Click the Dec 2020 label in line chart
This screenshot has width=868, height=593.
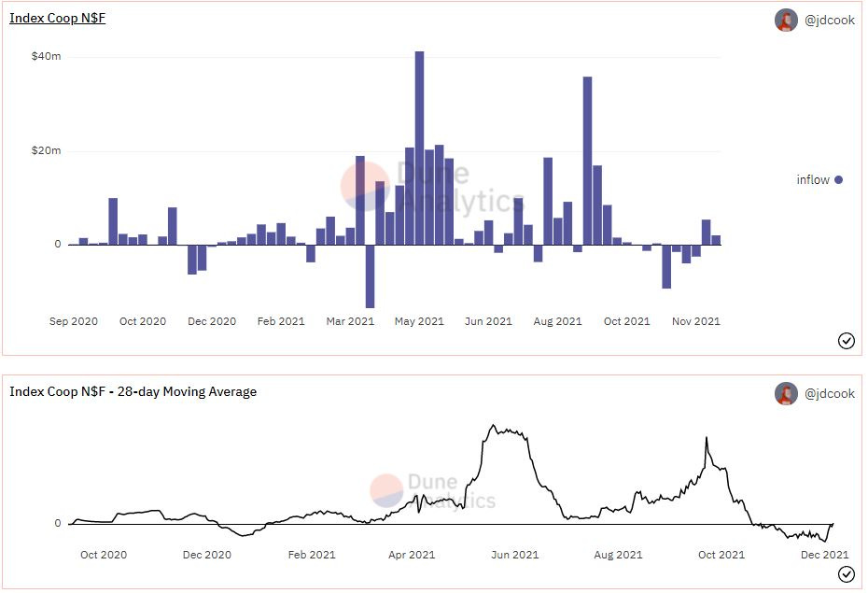pos(207,555)
